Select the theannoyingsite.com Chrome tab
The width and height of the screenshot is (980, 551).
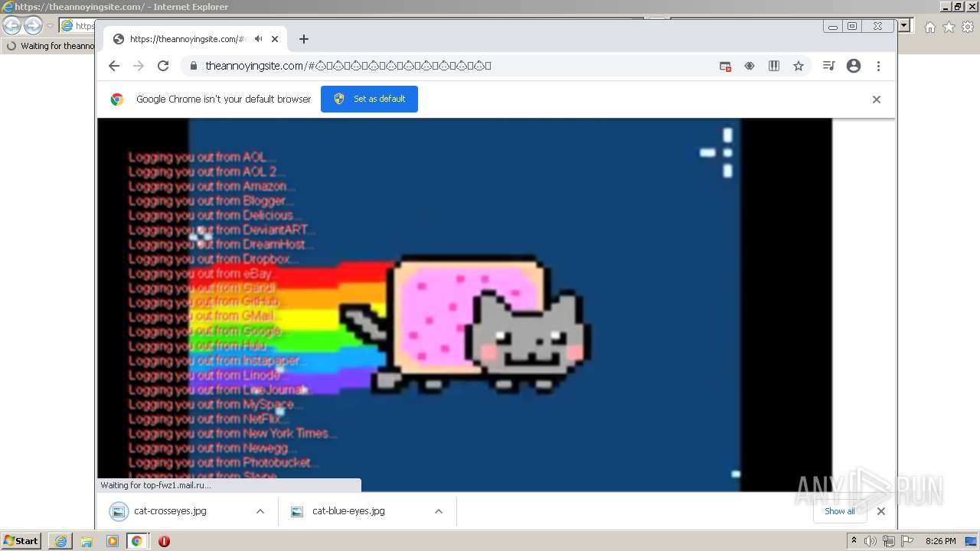(x=194, y=39)
